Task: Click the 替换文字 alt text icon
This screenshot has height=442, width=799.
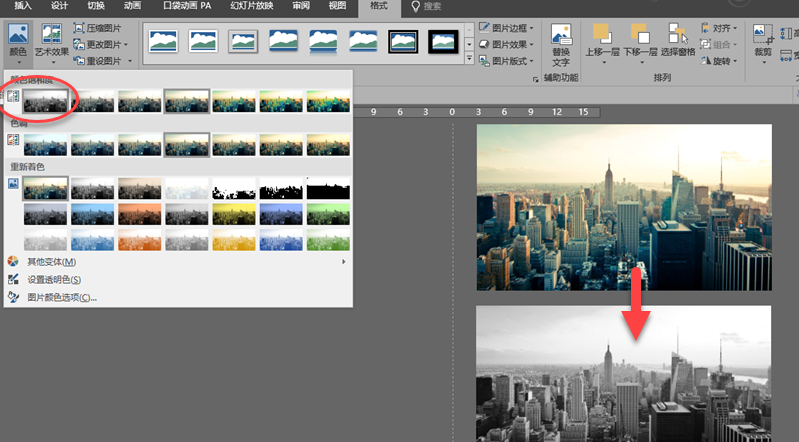Action: tap(561, 38)
